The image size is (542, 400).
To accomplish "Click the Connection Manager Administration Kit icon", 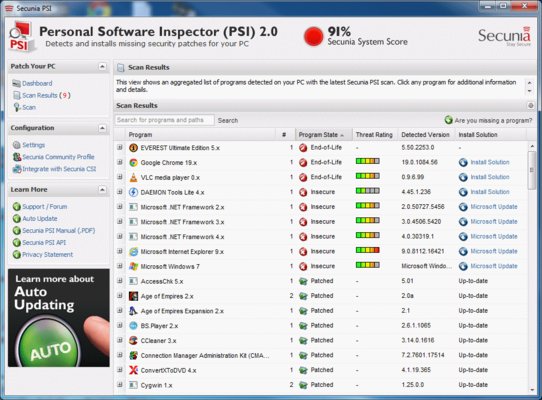I will 133,355.
